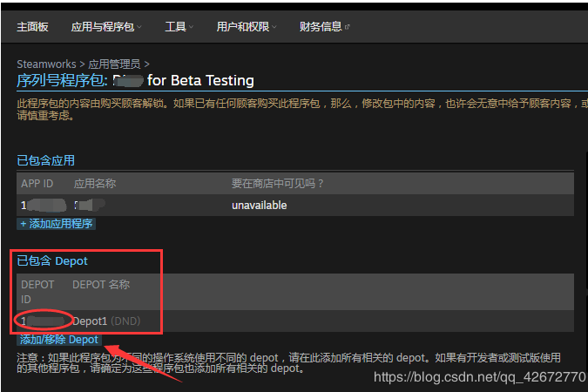Image resolution: width=588 pixels, height=392 pixels.
Task: Click the APP ID column header
Action: [37, 184]
